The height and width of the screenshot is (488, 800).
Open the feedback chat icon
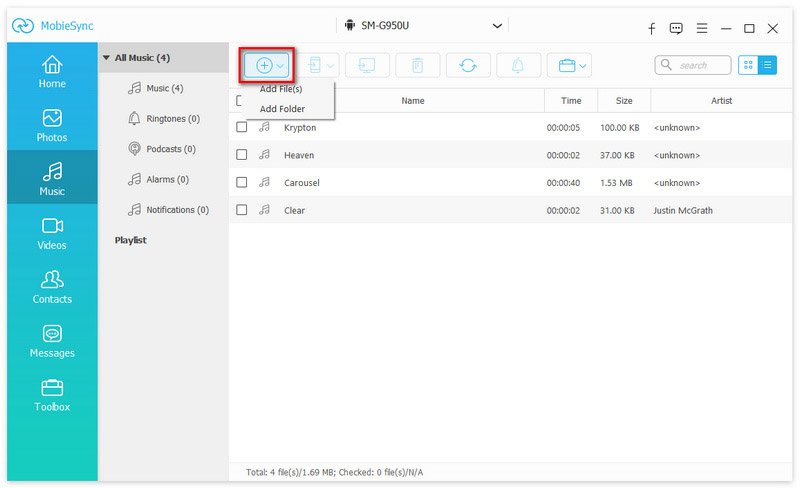pyautogui.click(x=676, y=28)
